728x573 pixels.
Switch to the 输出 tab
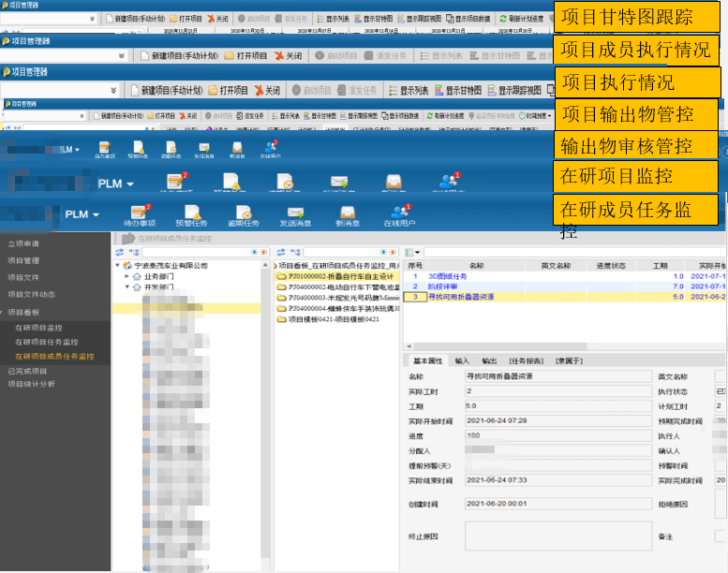[x=489, y=360]
